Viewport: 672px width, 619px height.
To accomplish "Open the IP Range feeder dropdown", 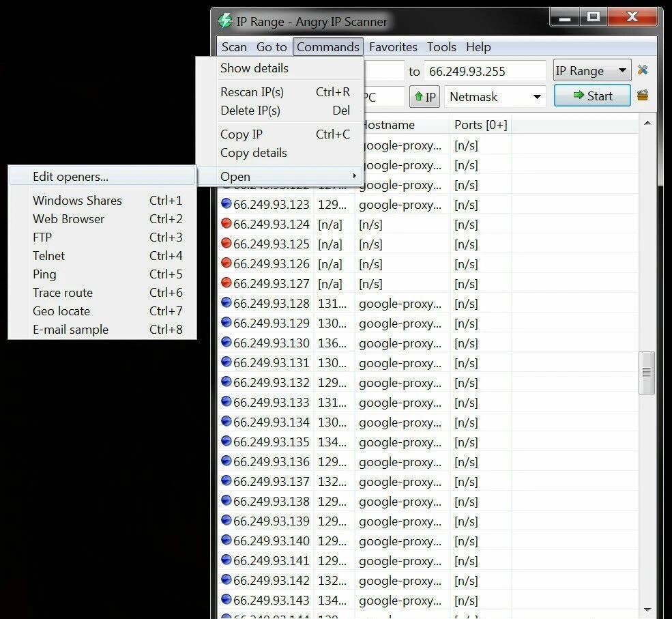I will click(592, 71).
